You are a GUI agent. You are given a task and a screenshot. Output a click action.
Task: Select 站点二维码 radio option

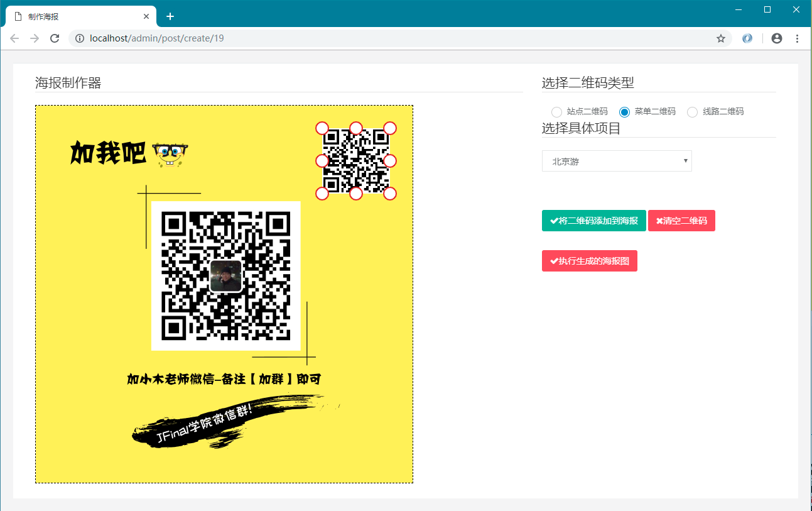pyautogui.click(x=556, y=112)
